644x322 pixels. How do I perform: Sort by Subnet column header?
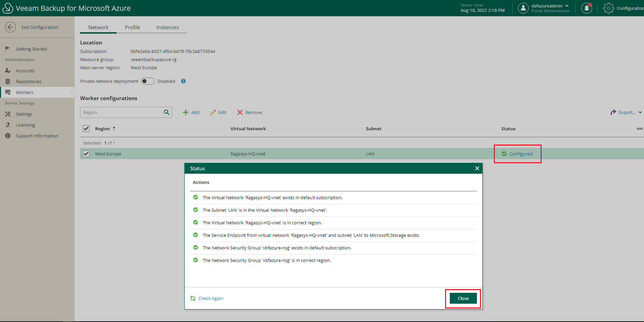(374, 129)
